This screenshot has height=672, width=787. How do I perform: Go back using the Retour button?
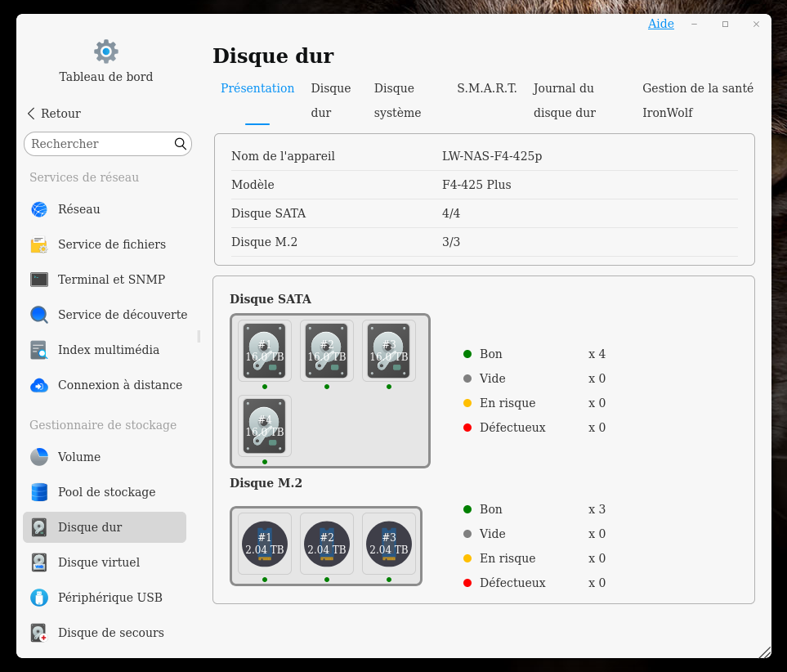(54, 114)
